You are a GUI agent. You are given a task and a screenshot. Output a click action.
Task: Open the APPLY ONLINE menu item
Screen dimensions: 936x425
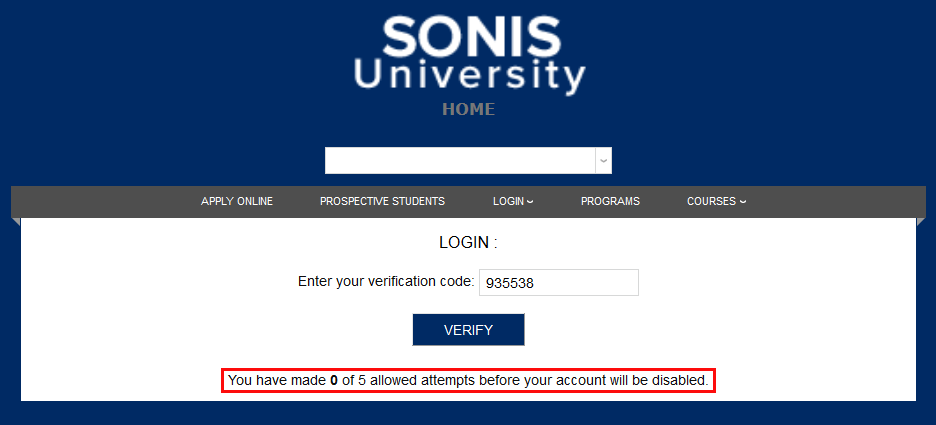[x=237, y=201]
